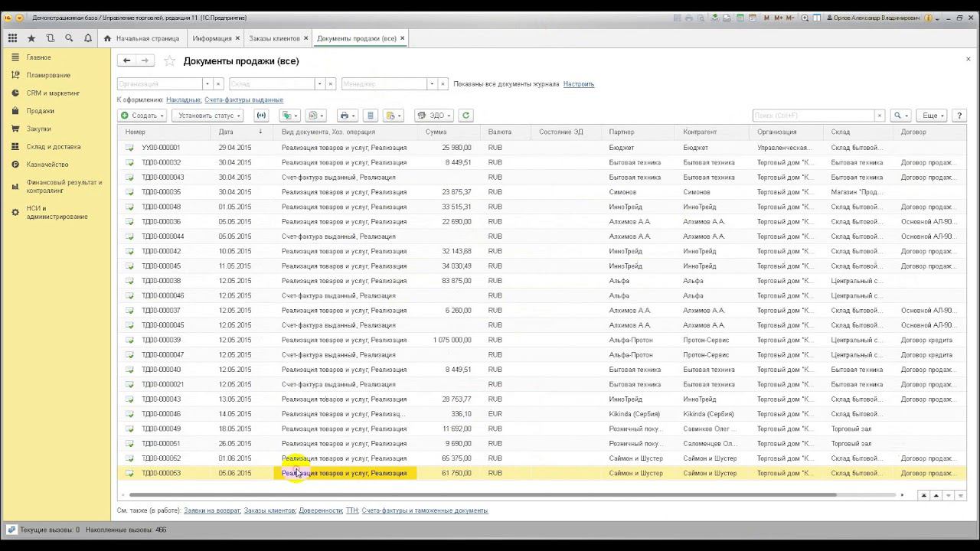Expand the Организация filter dropdown
Viewport: 980px width, 551px height.
(207, 84)
